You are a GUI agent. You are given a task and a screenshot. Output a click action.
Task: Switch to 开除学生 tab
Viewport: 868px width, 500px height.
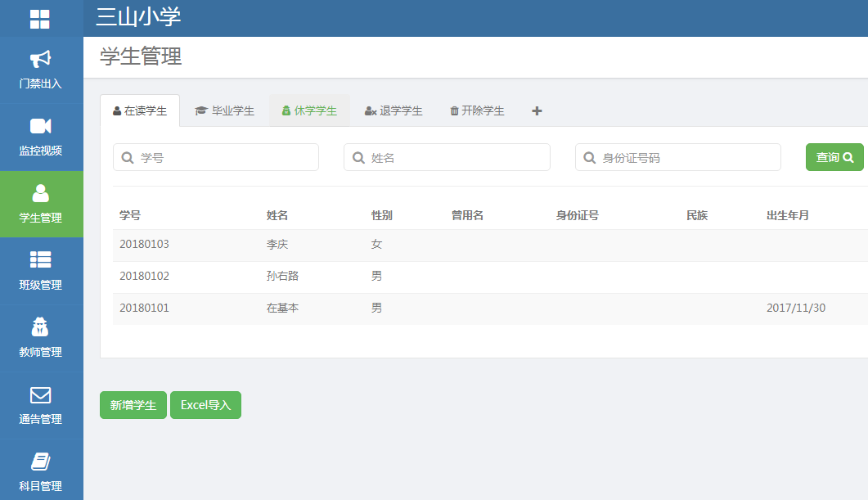[x=477, y=111]
